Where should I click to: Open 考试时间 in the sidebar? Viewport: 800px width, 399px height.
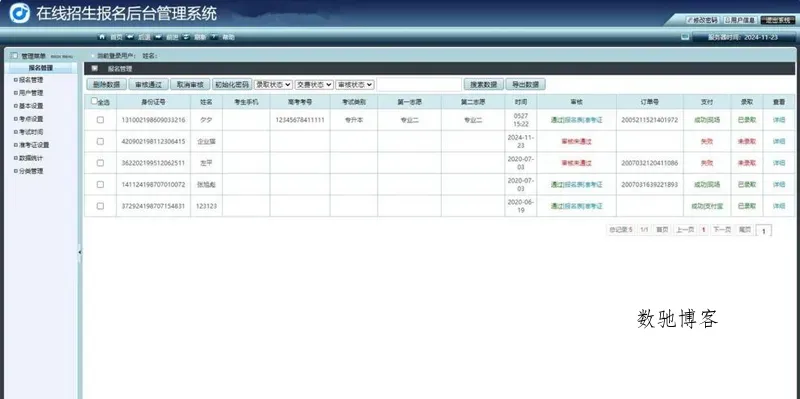[31, 132]
